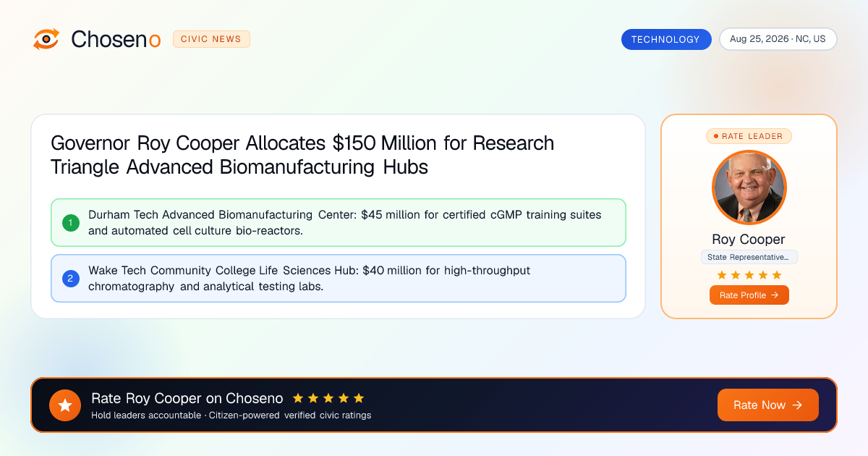This screenshot has width=868, height=456.
Task: Click the star rating under State Representative
Action: click(749, 275)
